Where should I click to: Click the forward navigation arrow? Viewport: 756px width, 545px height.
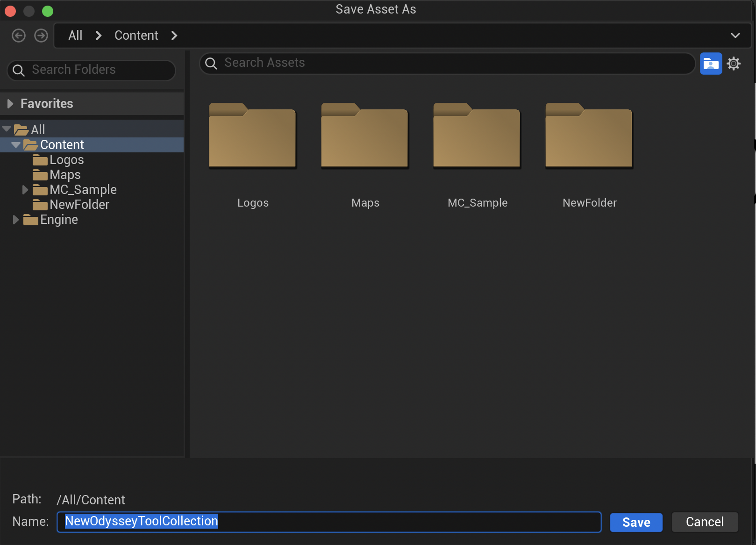41,35
